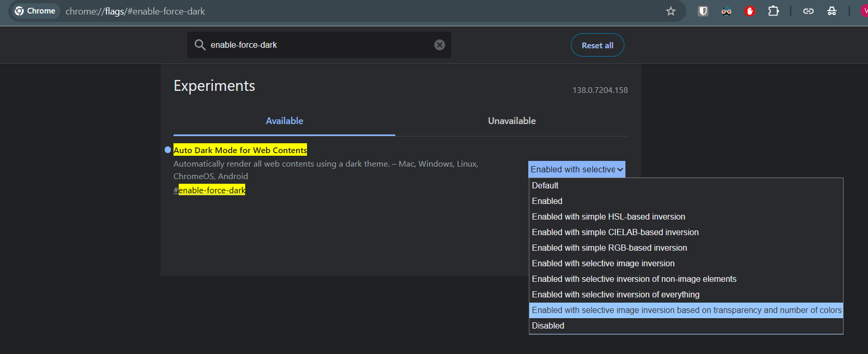
Task: Click the Experiments heading
Action: tap(214, 86)
